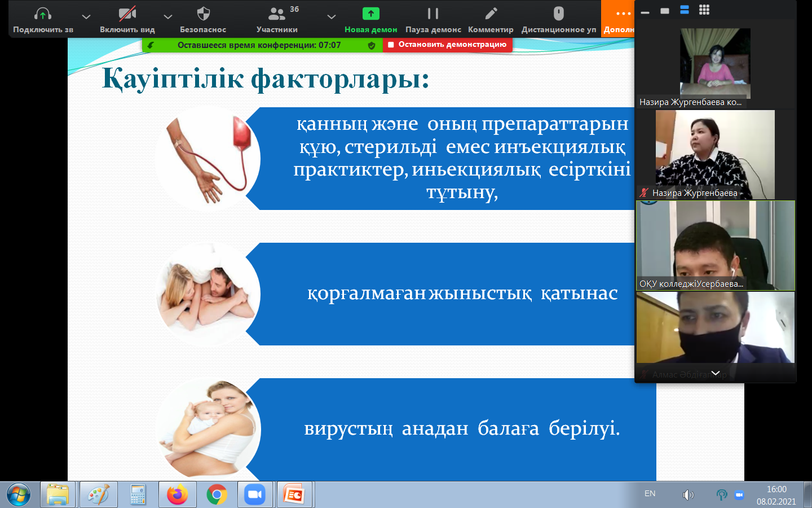Switch video panel to grid view
The image size is (812, 508).
click(704, 10)
